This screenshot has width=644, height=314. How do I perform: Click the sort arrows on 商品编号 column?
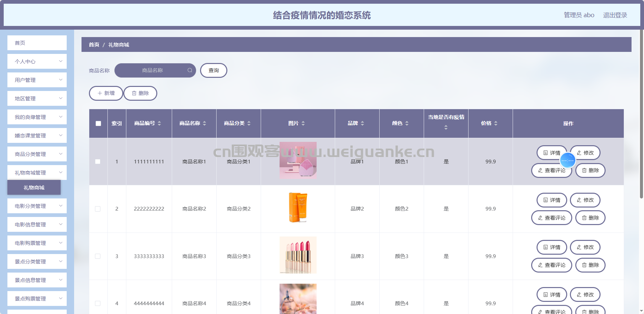tap(159, 123)
